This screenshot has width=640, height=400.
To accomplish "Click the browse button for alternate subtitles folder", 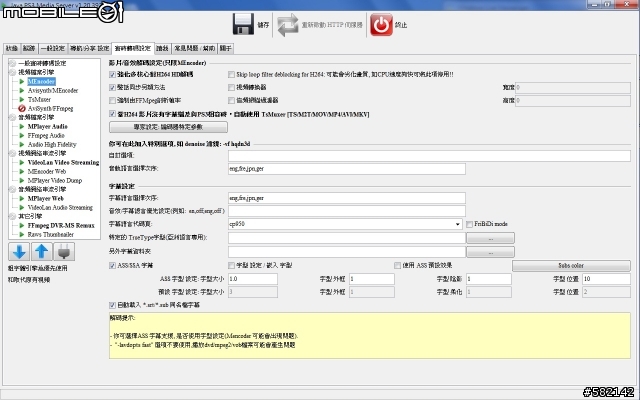I will 490,252.
